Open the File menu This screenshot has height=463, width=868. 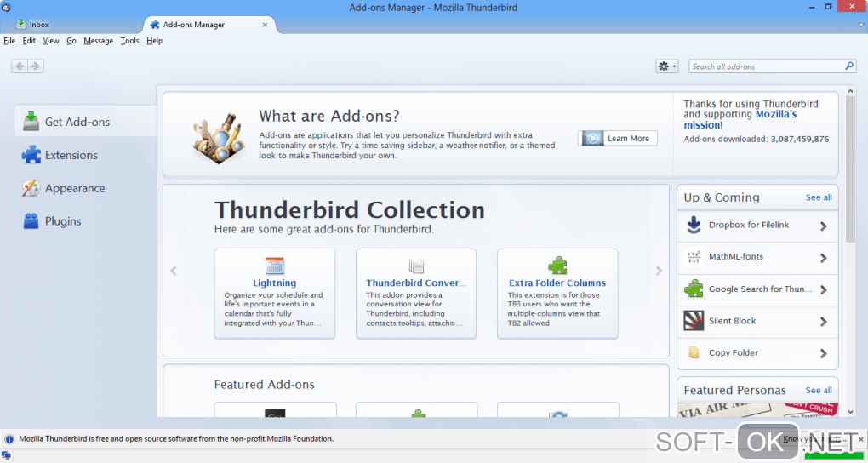click(x=9, y=41)
